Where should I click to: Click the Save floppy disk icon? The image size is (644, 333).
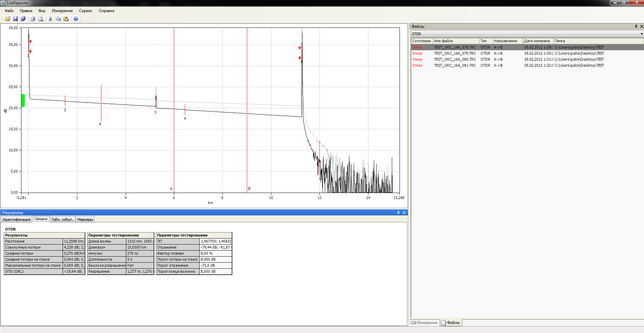coord(15,19)
